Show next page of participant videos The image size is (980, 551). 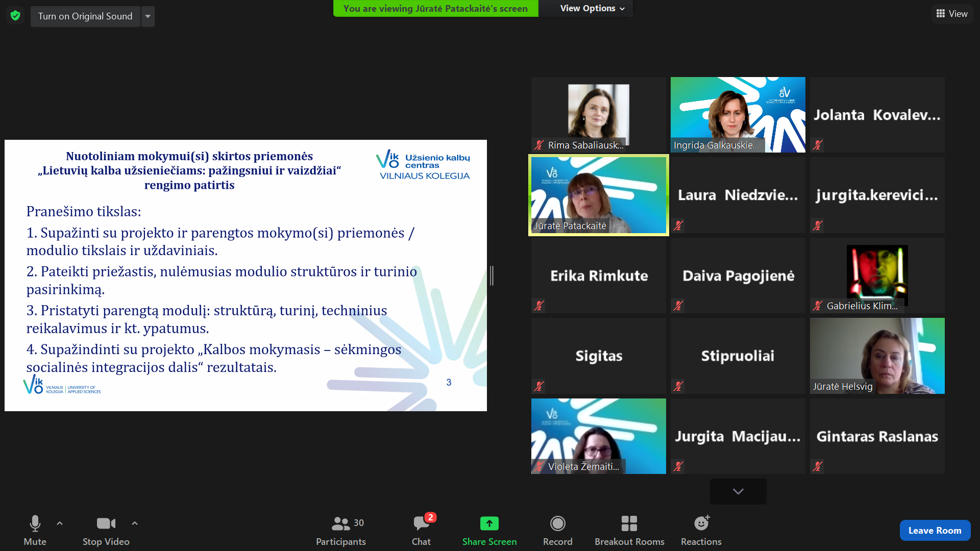(x=738, y=491)
